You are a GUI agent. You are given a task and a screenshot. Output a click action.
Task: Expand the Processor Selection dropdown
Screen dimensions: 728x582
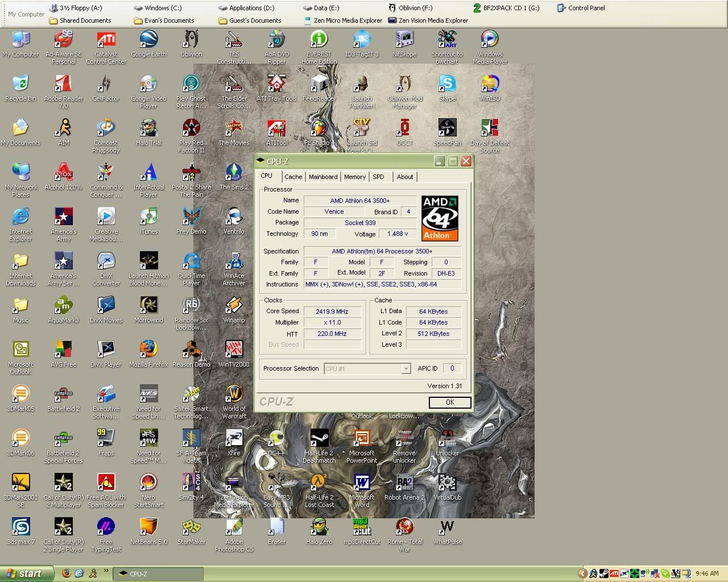coord(406,369)
